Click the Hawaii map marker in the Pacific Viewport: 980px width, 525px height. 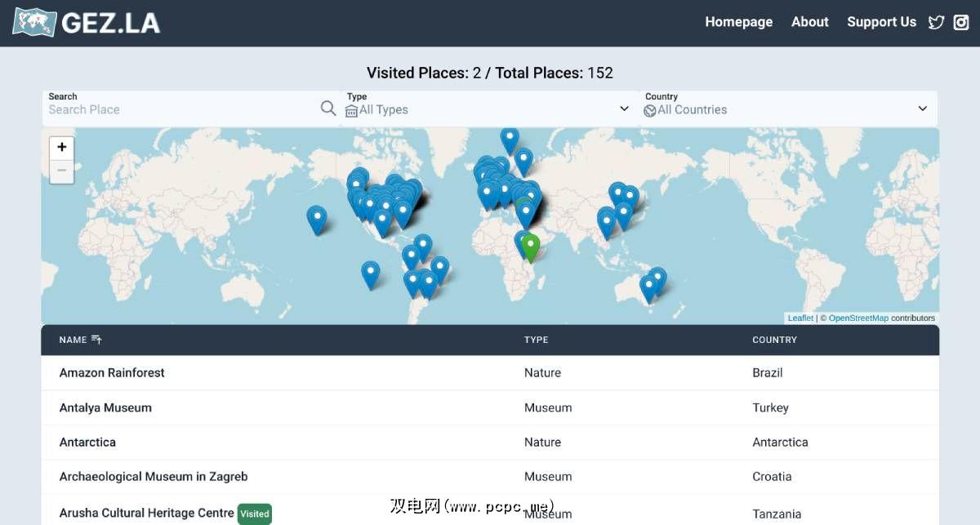tap(317, 220)
